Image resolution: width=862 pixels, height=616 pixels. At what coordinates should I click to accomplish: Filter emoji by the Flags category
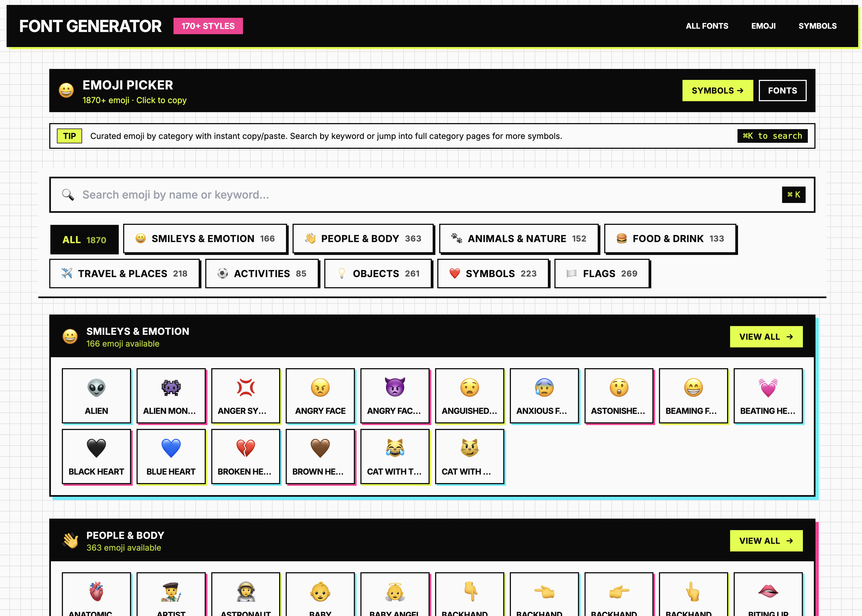pyautogui.click(x=602, y=274)
